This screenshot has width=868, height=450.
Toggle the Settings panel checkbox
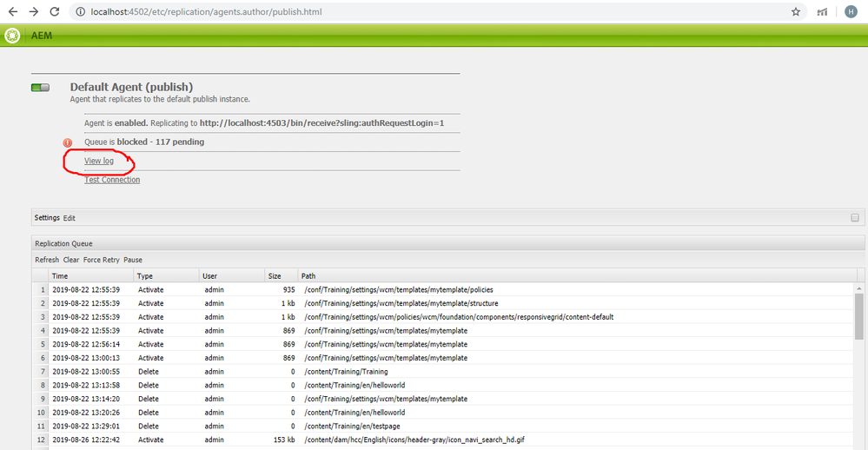(x=855, y=218)
